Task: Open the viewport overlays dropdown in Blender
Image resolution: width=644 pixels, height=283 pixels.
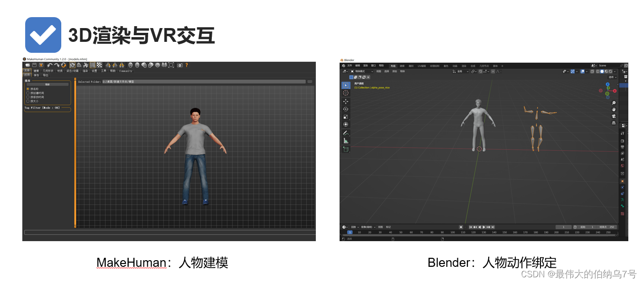Action: click(x=587, y=71)
